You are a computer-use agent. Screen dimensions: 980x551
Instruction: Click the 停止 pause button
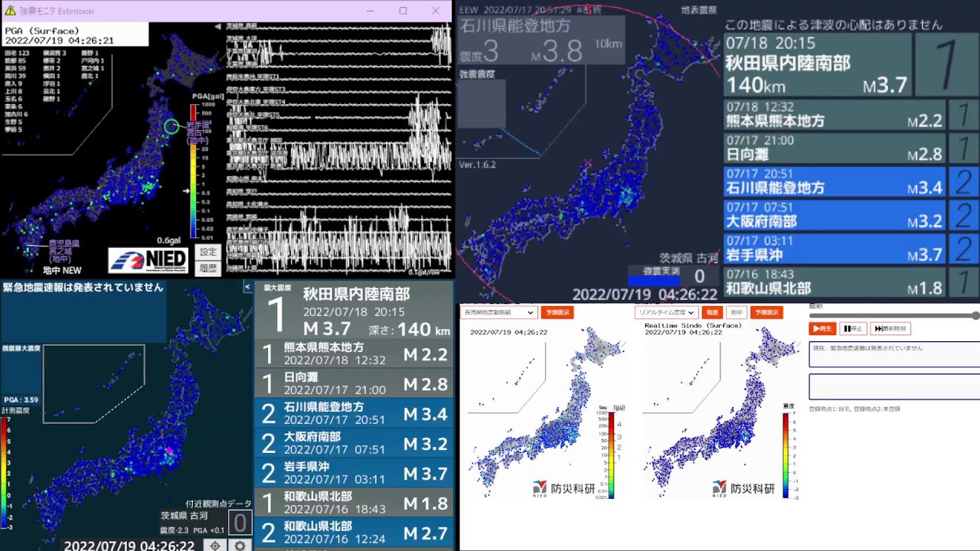point(854,328)
